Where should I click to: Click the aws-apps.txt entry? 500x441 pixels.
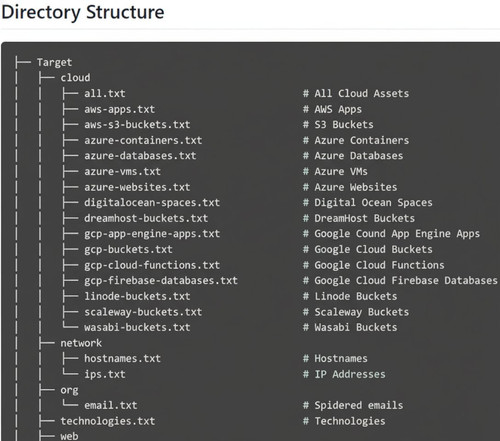pos(119,109)
